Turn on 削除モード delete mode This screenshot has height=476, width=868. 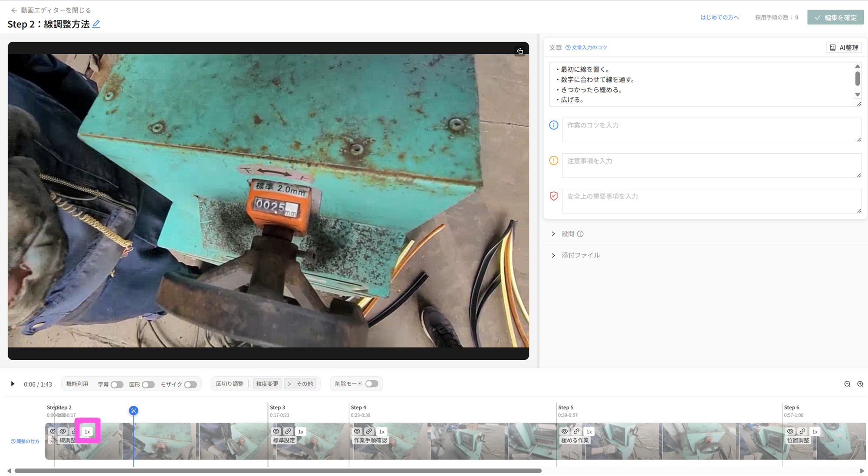372,384
